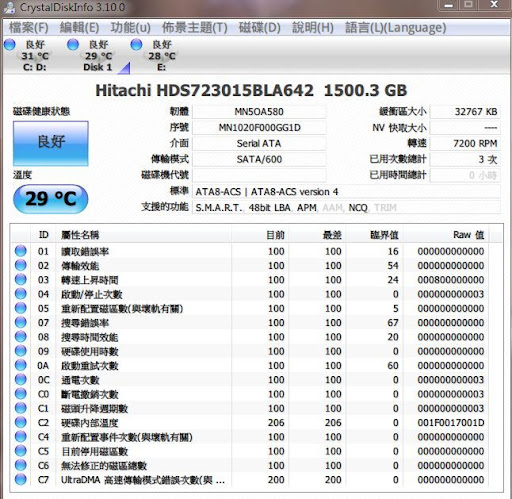This screenshot has width=512, height=499.
Task: Select the 硬碟內部溫度 attribute name
Action: (x=90, y=423)
